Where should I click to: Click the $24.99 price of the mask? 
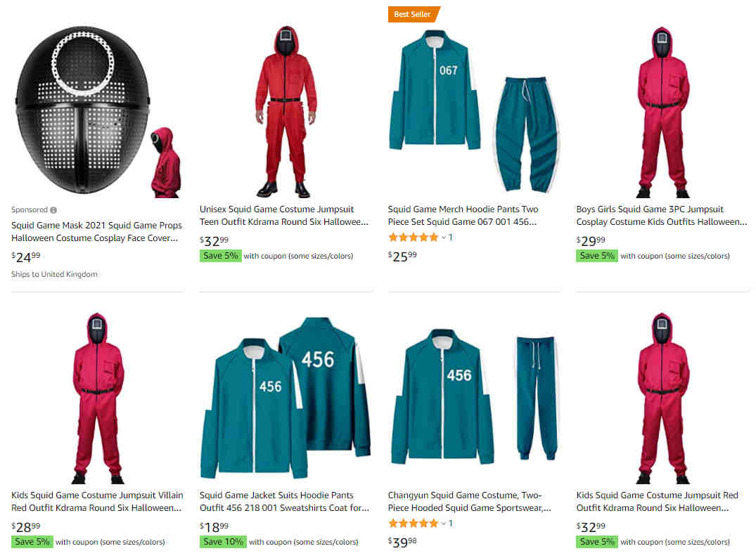click(26, 257)
